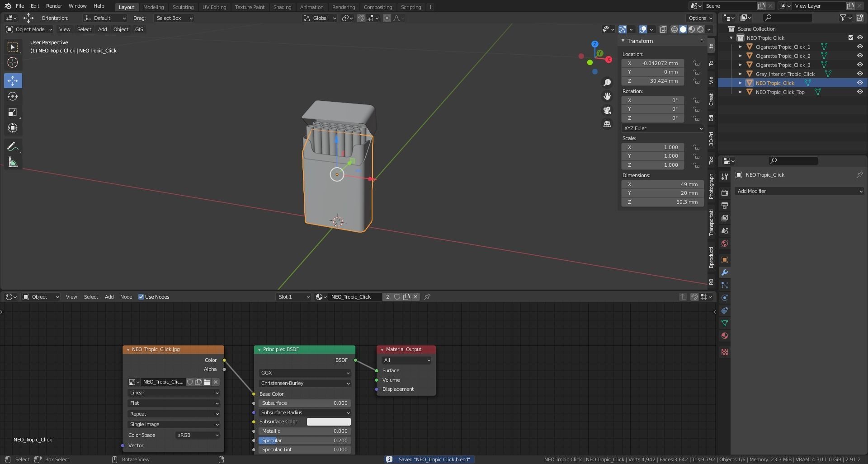Open Output properties tab icon
868x464 pixels.
pos(725,206)
